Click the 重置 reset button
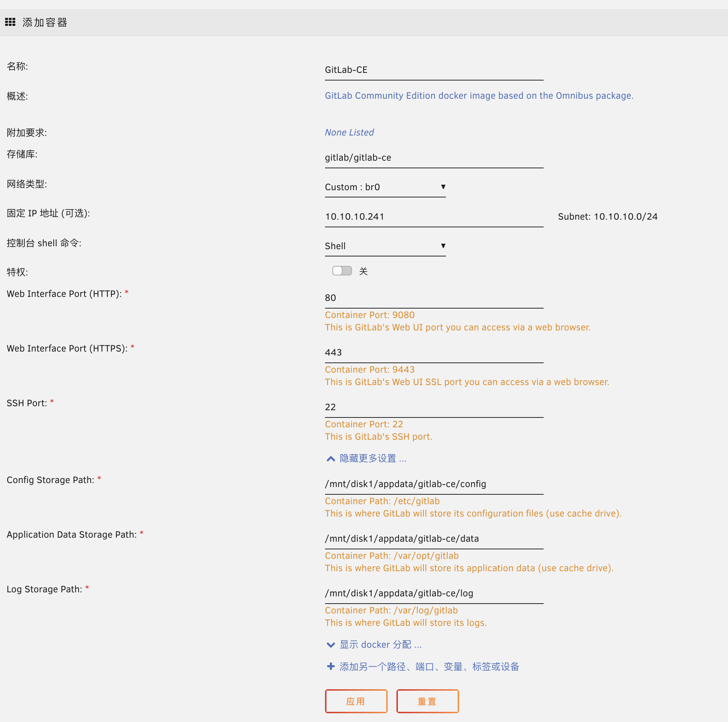Viewport: 728px width, 722px height. [427, 701]
